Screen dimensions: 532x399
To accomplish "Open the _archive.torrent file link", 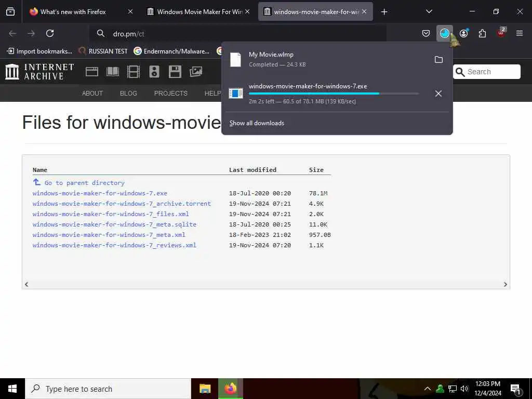I will coord(122,204).
